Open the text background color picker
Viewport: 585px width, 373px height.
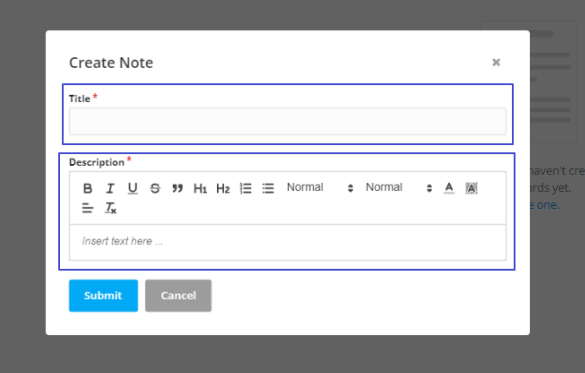[x=472, y=188]
